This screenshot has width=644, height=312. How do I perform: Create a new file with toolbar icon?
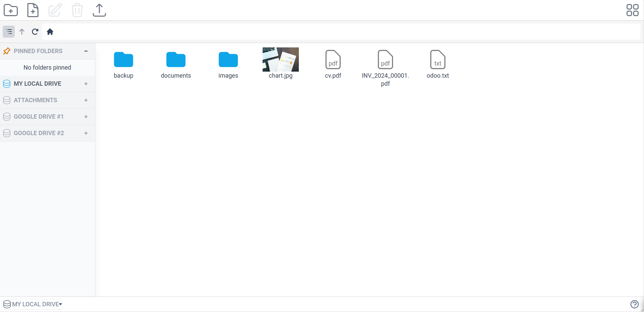pyautogui.click(x=33, y=10)
